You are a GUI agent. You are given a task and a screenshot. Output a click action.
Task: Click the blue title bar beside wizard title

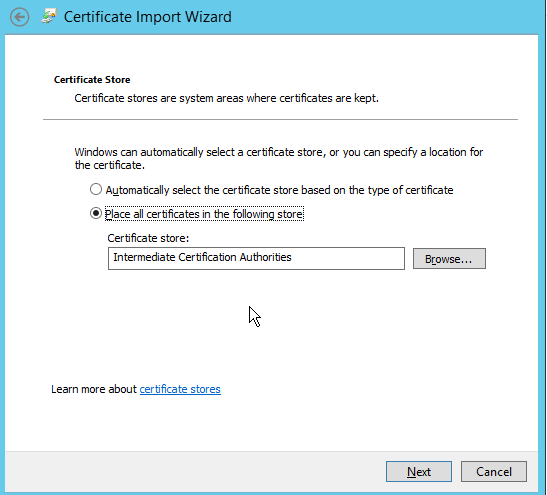coord(384,17)
